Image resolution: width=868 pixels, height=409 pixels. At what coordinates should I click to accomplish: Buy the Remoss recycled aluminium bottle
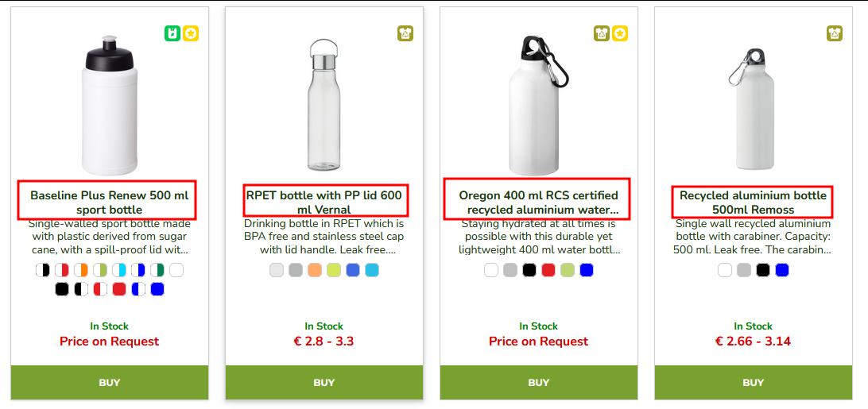click(754, 383)
